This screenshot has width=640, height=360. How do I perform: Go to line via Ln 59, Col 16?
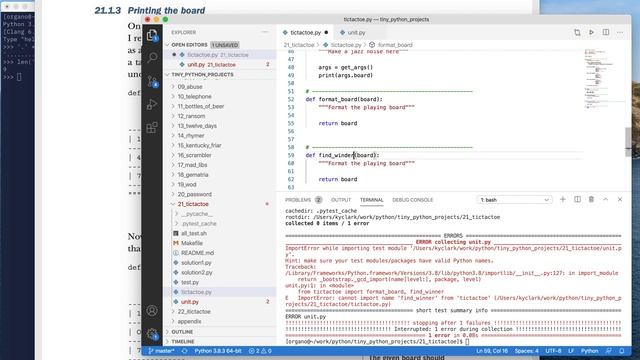click(492, 351)
